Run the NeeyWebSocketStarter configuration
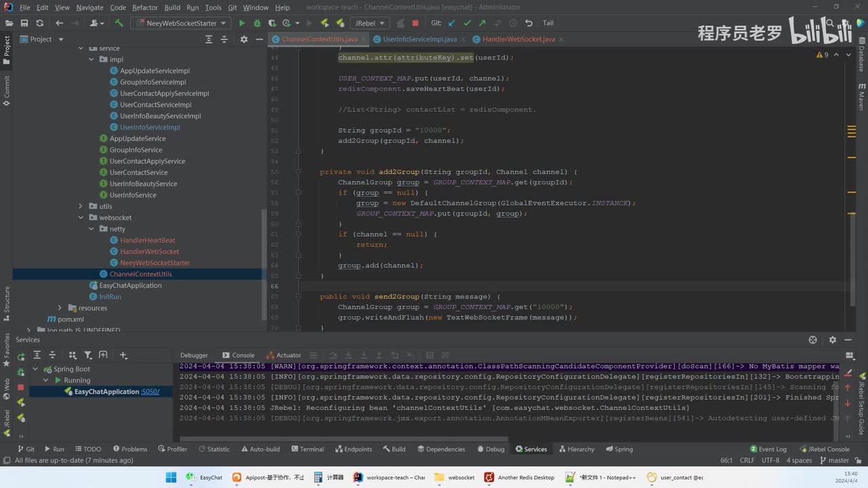The width and height of the screenshot is (868, 488). 241,23
